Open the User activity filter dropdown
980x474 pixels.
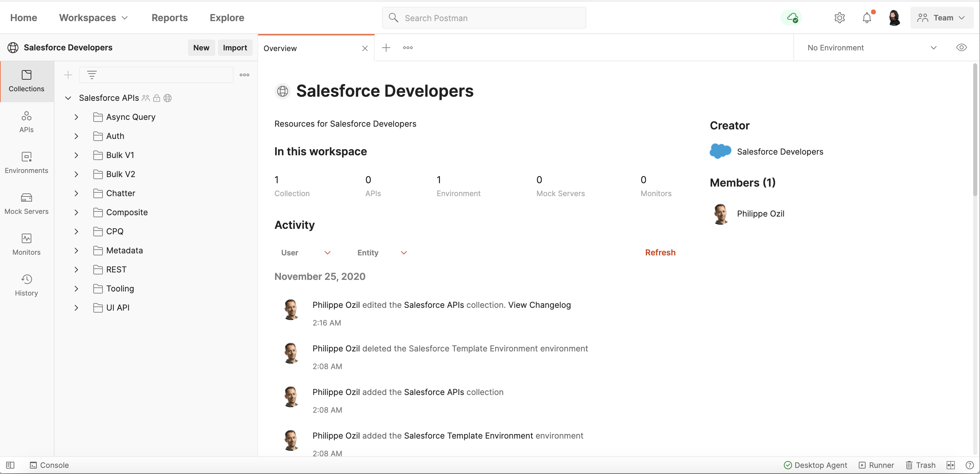[x=306, y=253]
